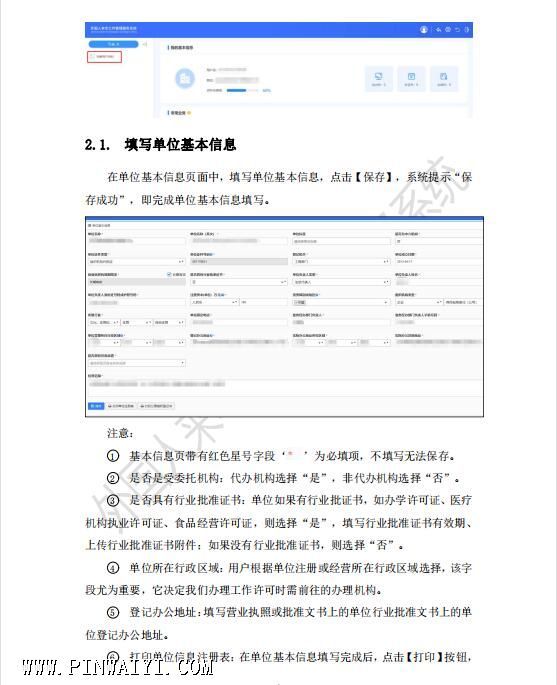Screen dimensions: 557x685
Task: Click the last grey print button in form
Action: pos(156,406)
